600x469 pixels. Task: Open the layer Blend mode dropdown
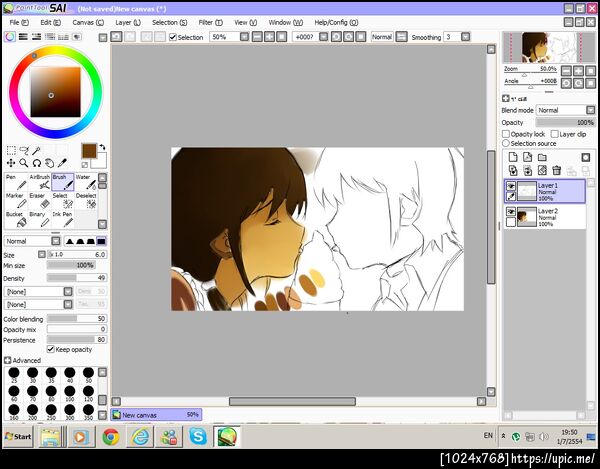(x=590, y=110)
